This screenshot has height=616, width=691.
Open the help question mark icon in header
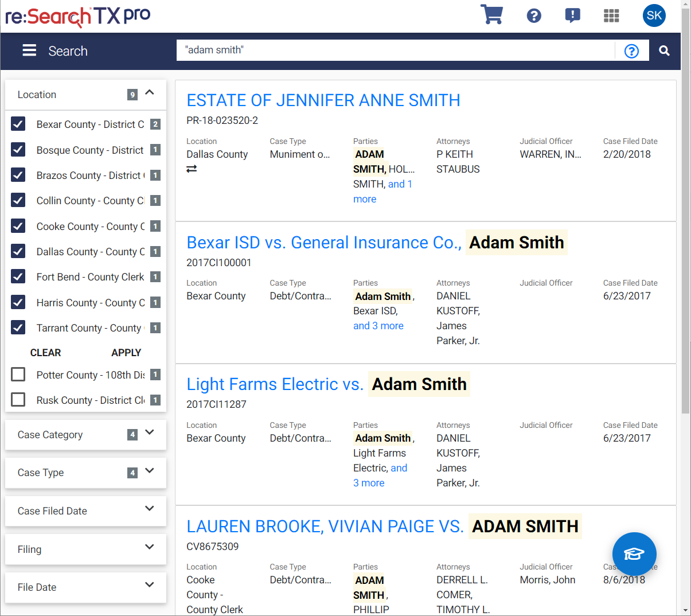click(x=534, y=15)
